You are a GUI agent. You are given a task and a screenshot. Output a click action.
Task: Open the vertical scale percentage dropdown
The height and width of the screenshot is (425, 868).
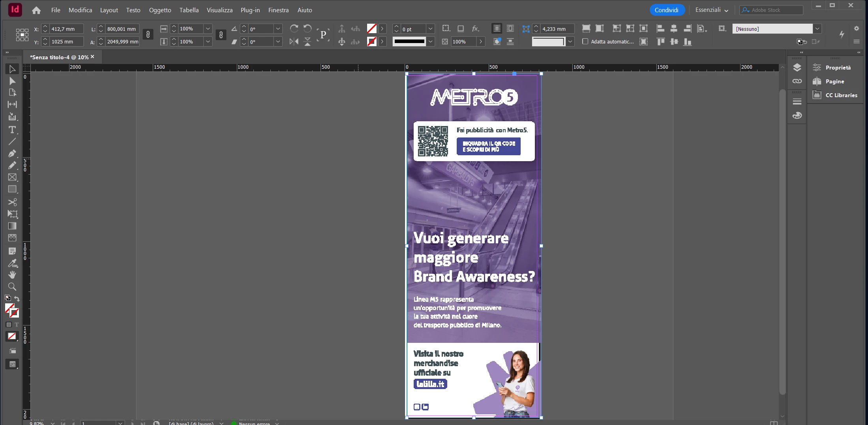click(x=208, y=41)
